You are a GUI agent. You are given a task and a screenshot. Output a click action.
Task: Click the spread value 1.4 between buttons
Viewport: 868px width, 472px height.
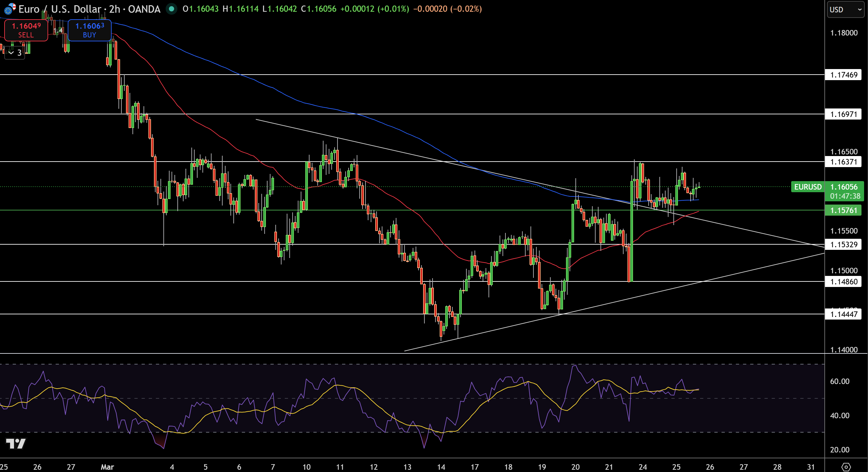coord(58,30)
